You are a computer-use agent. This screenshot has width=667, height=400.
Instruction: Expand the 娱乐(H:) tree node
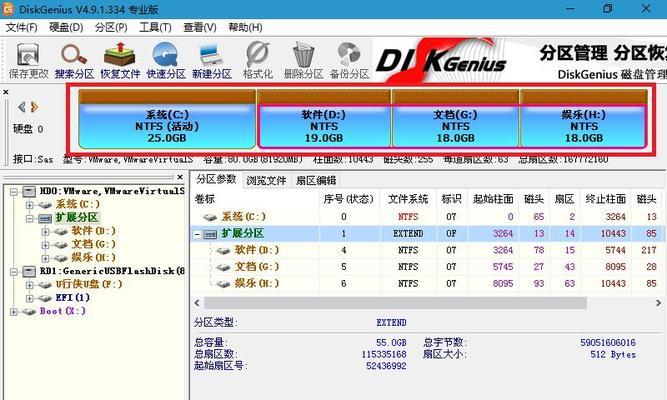(x=45, y=258)
